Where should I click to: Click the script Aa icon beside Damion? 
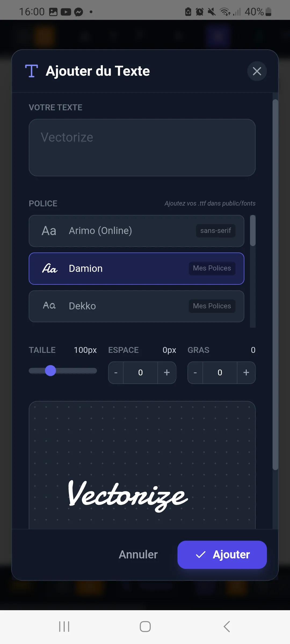tap(50, 268)
